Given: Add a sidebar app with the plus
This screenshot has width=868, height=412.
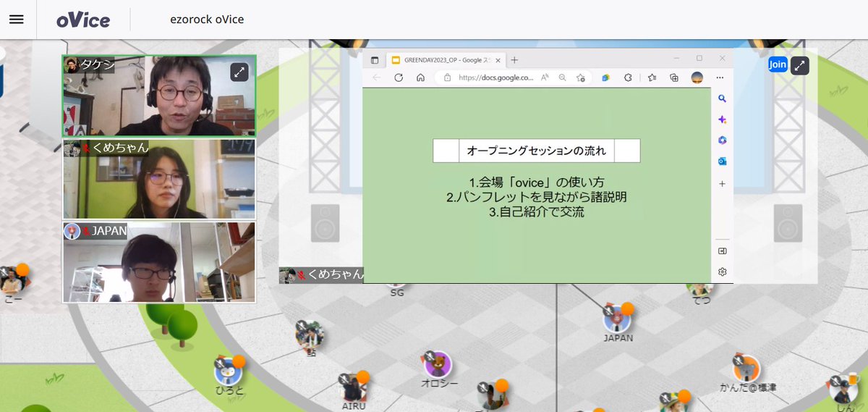Looking at the screenshot, I should coord(722,184).
